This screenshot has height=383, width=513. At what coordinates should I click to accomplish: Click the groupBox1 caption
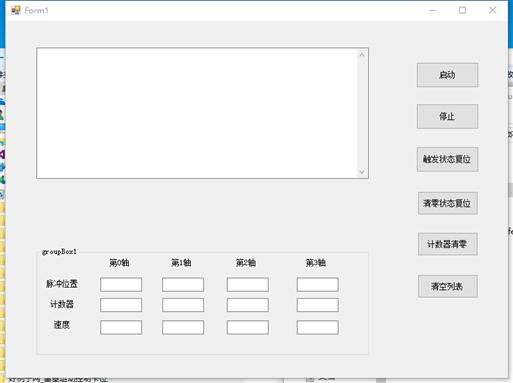pyautogui.click(x=59, y=252)
